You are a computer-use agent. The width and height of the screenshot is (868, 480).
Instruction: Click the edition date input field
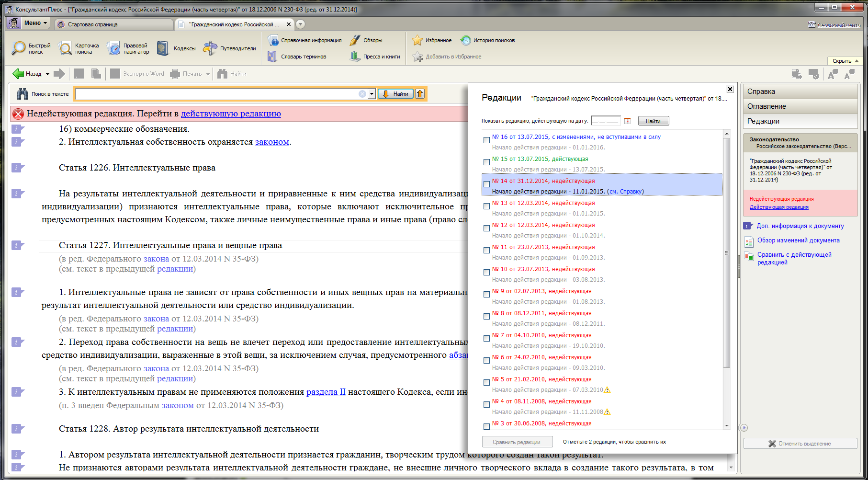point(605,121)
